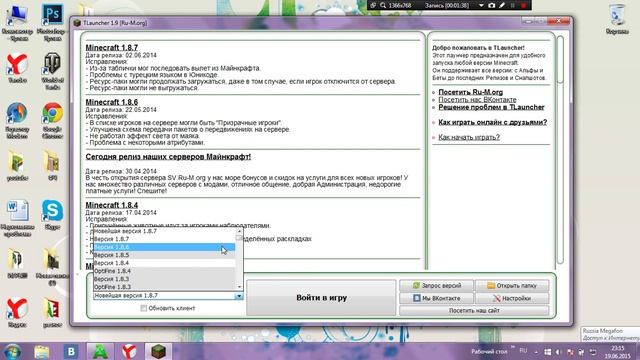Viewport: 640px width, 360px height.
Task: Choose 'Версия 1.8.5' in the version list
Action: coord(164,255)
